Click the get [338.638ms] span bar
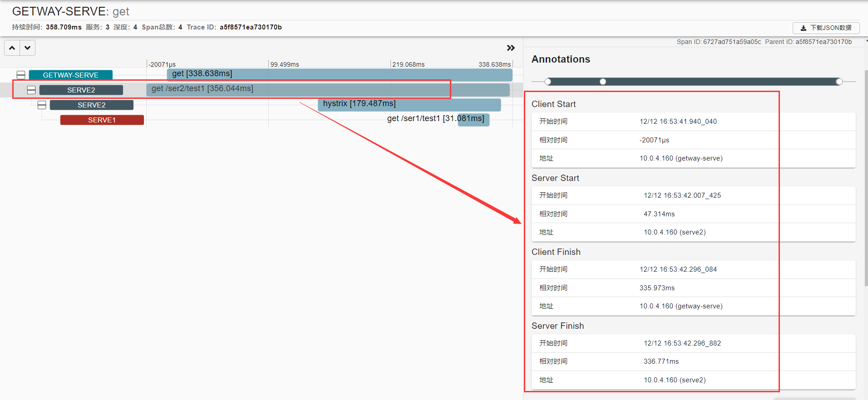868x400 pixels. pyautogui.click(x=340, y=74)
